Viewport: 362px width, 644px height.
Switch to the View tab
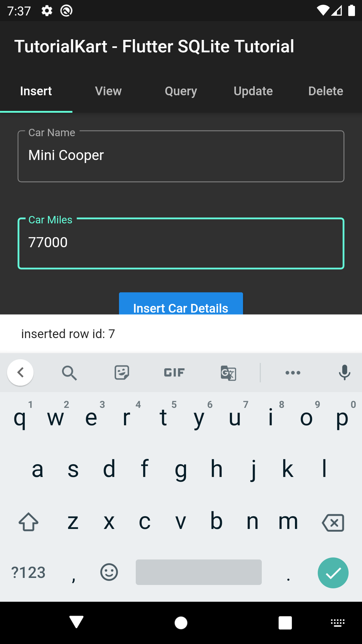(108, 91)
